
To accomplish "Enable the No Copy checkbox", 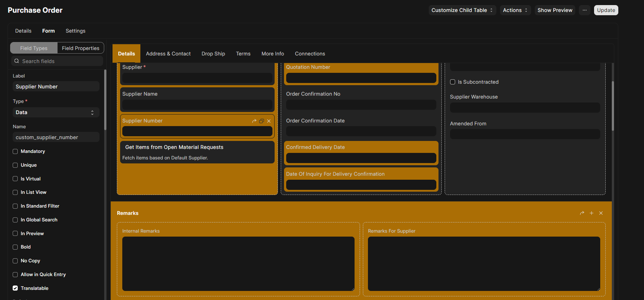I will click(15, 261).
